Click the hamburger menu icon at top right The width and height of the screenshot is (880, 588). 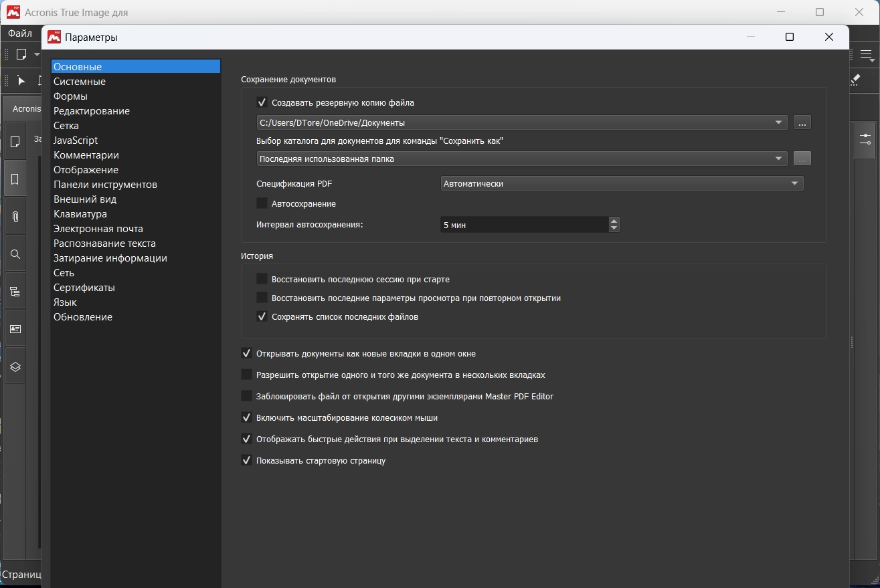(866, 55)
